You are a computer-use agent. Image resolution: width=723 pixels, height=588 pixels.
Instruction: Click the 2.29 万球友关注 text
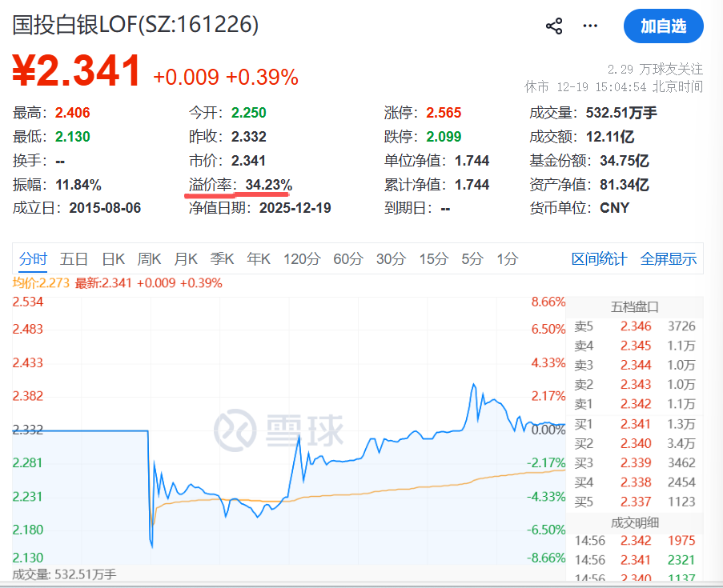click(655, 69)
